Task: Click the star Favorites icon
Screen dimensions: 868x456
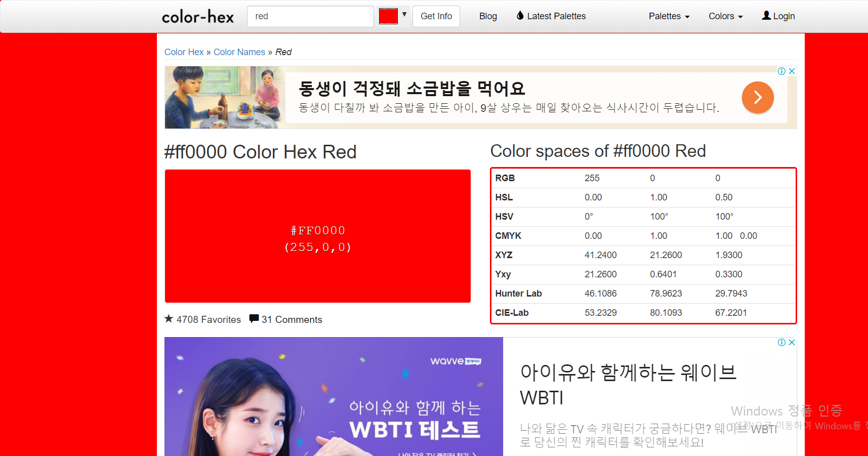Action: coord(169,319)
